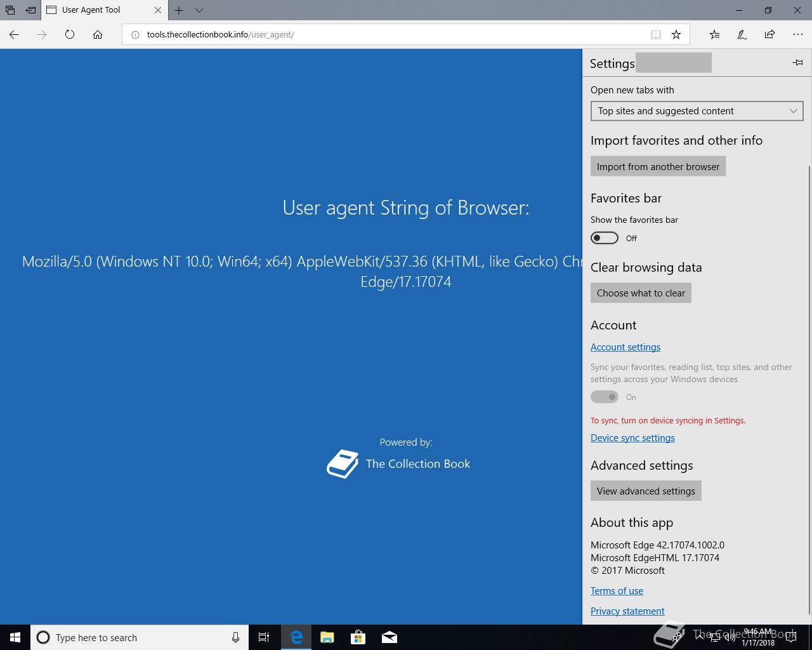Open Action Center notifications
Screen dimensions: 812x650
coord(791,637)
